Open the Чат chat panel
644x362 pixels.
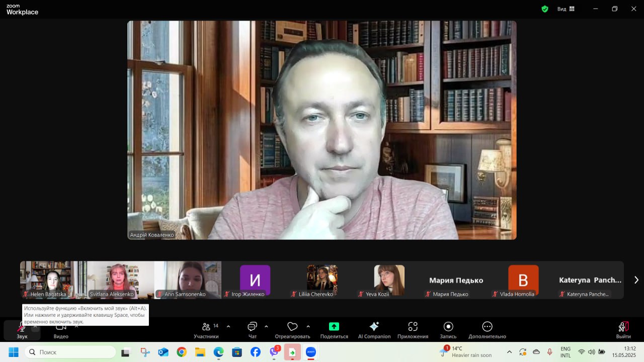tap(253, 330)
